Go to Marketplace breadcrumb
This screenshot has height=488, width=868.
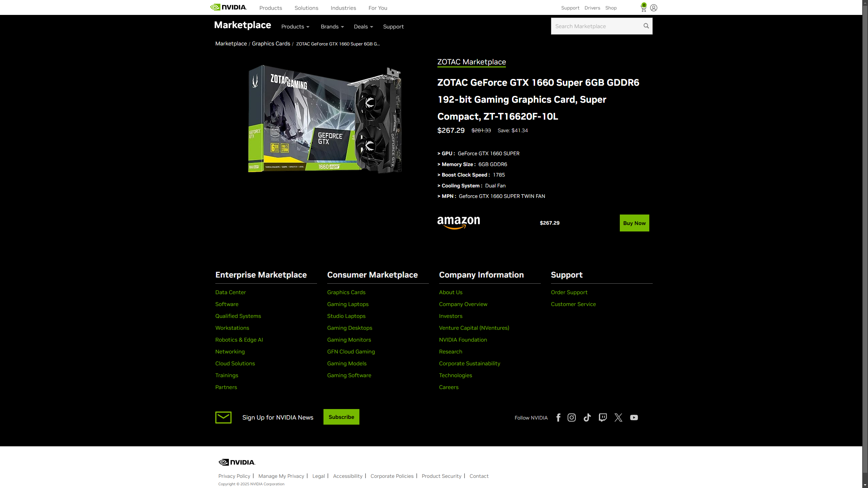[x=231, y=44]
